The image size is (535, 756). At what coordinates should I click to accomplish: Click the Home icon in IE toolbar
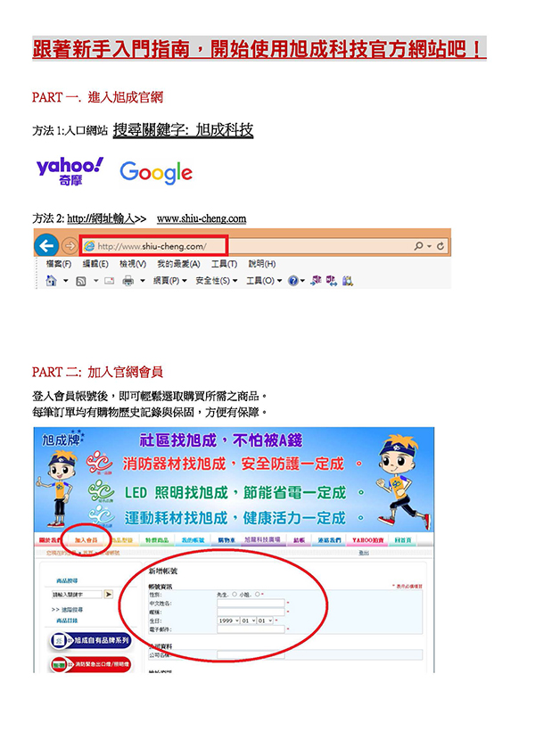51,281
